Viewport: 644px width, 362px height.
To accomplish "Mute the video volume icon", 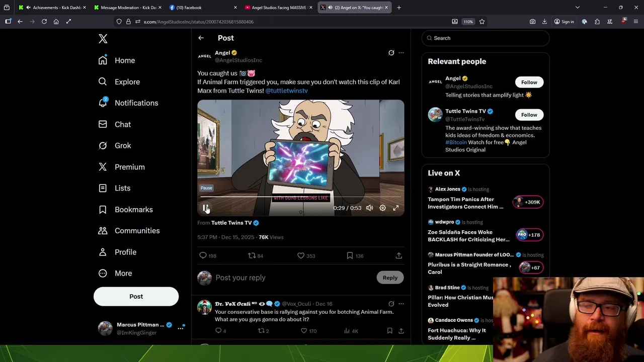I will click(x=369, y=208).
